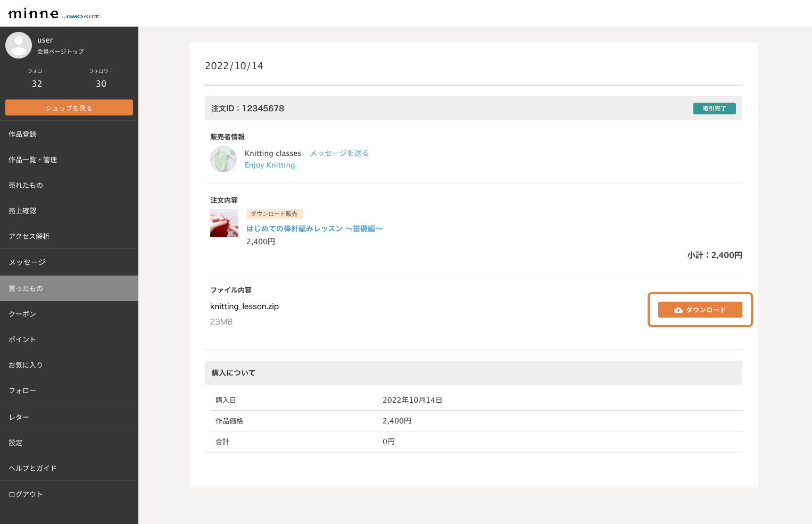The image size is (812, 524).
Task: Select 作品一覧・管理 from sidebar
Action: (x=32, y=160)
